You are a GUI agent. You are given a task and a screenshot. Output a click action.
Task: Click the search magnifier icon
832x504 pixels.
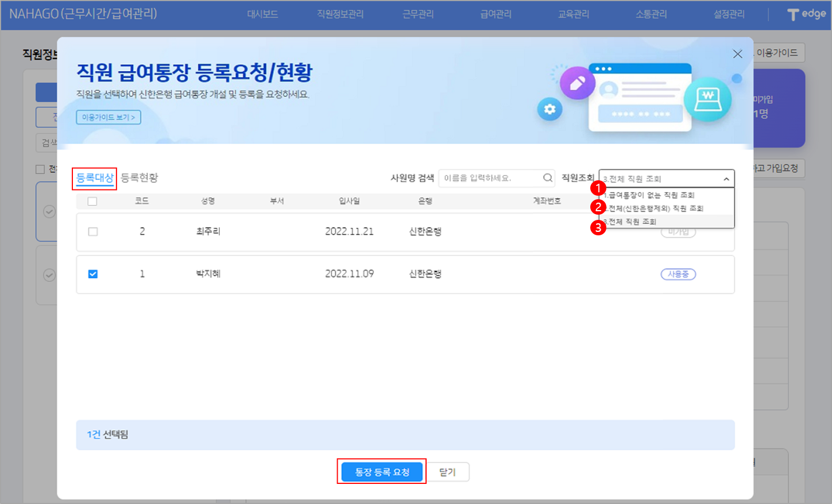pyautogui.click(x=548, y=178)
